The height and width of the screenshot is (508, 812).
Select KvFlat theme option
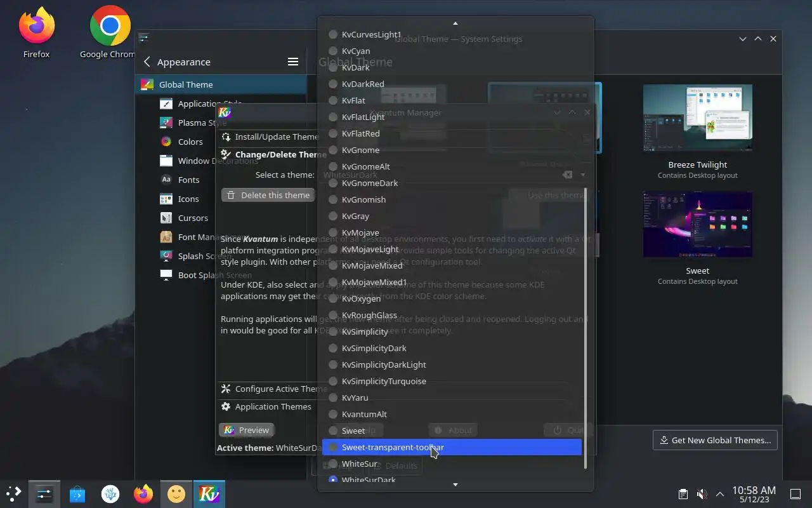(x=452, y=100)
